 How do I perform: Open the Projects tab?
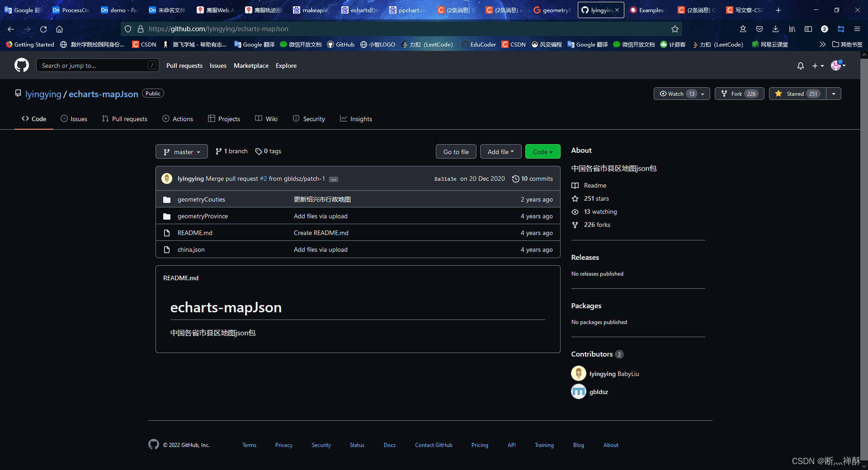tap(224, 119)
